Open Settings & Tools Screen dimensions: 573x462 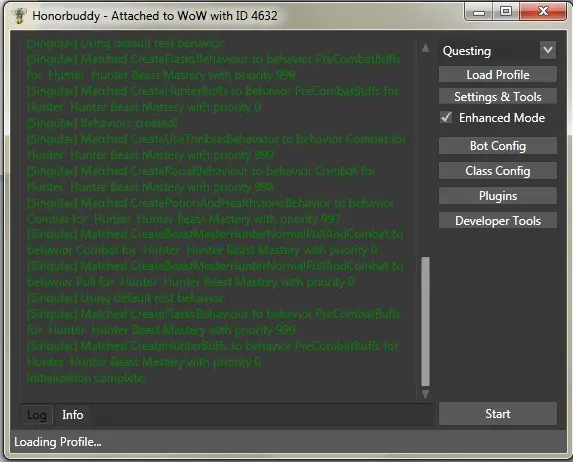[x=498, y=96]
